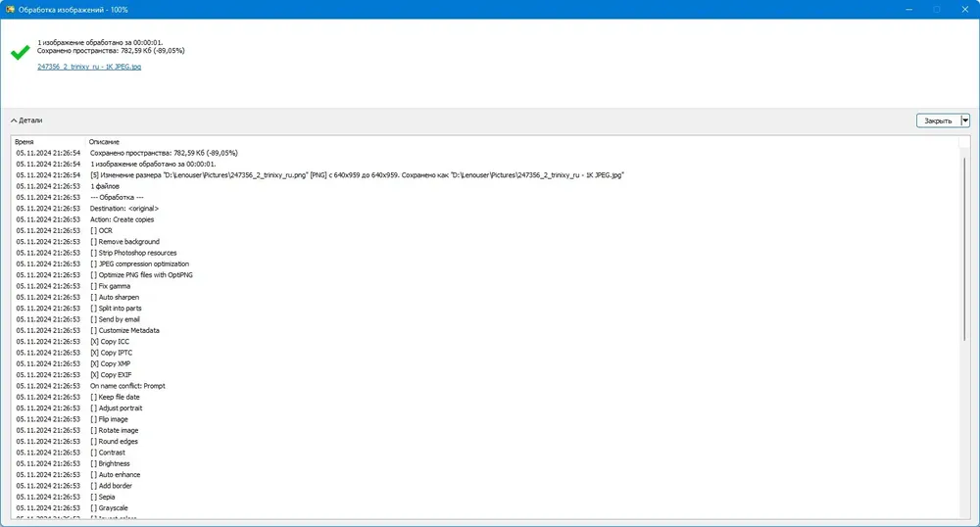980x527 pixels.
Task: Collapse the Детали section
Action: [x=26, y=120]
